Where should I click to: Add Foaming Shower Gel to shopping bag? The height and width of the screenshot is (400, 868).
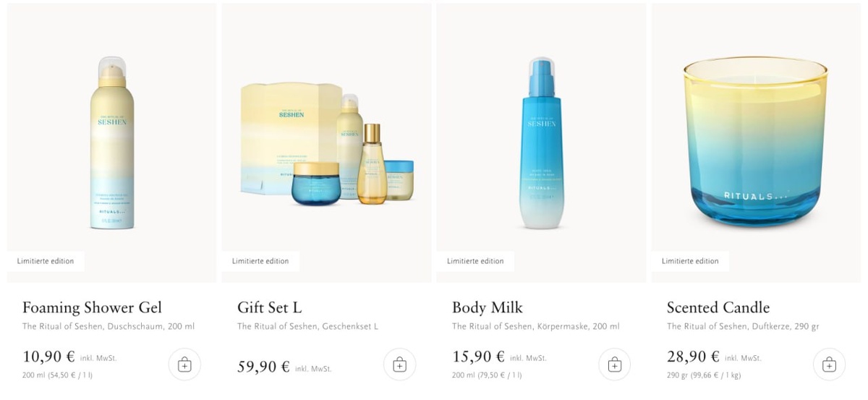[x=184, y=365]
